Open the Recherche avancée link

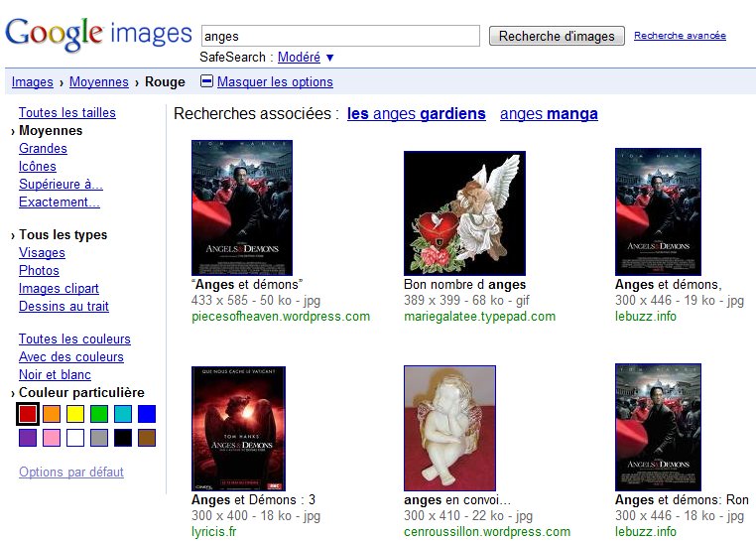point(680,35)
